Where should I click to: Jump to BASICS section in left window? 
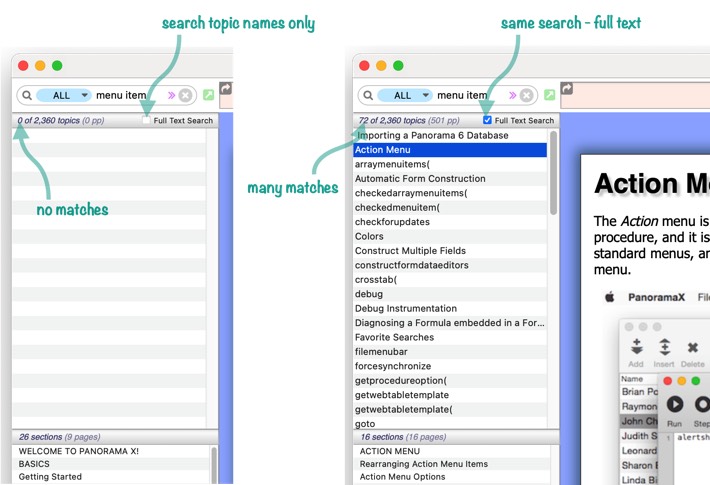point(110,464)
